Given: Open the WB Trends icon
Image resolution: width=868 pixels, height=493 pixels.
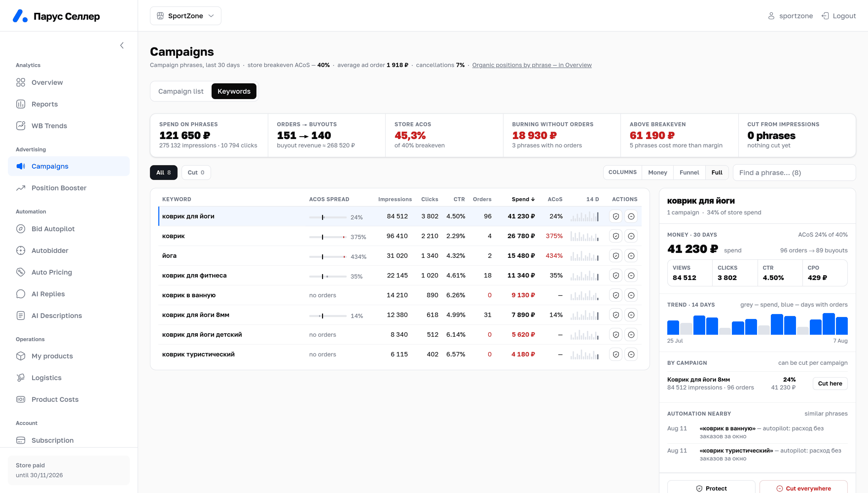Looking at the screenshot, I should click(21, 126).
